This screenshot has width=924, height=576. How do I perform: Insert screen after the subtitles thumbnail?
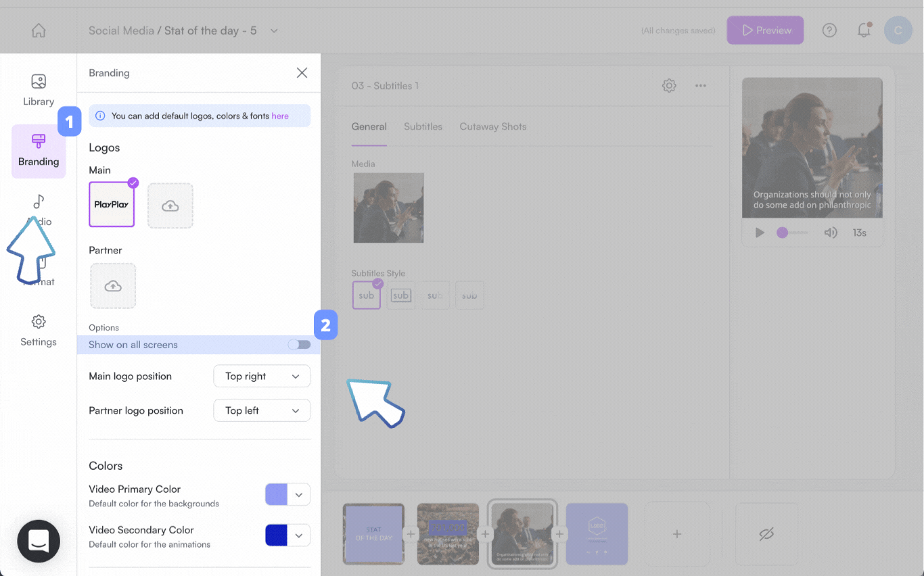tap(559, 534)
